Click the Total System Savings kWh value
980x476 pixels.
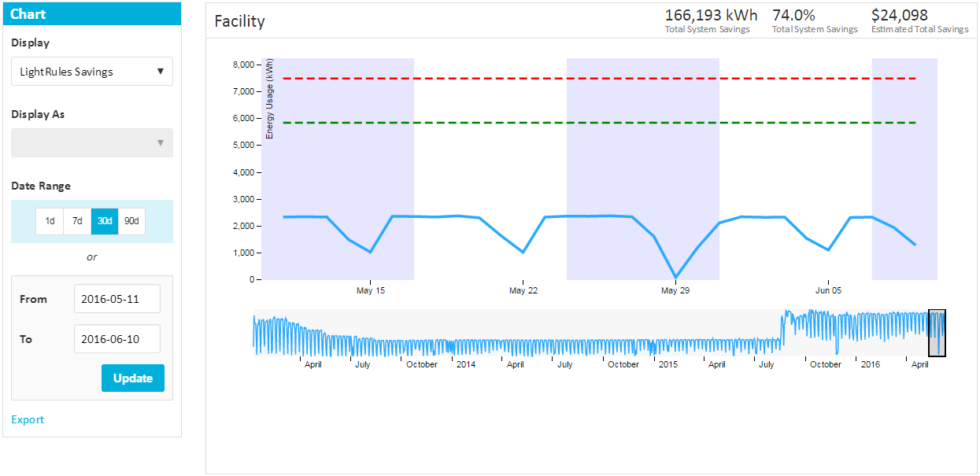pos(711,15)
